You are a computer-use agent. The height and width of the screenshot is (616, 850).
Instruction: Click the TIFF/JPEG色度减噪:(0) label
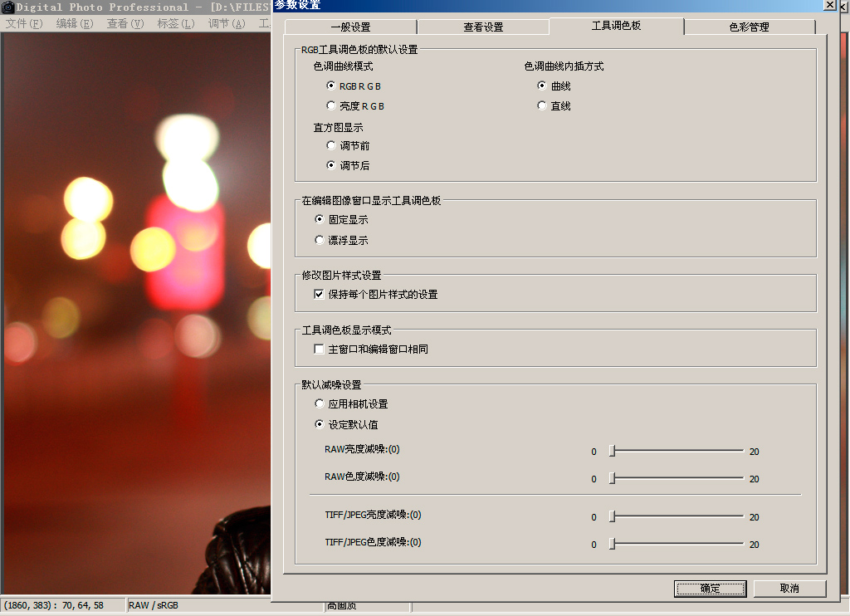point(373,542)
